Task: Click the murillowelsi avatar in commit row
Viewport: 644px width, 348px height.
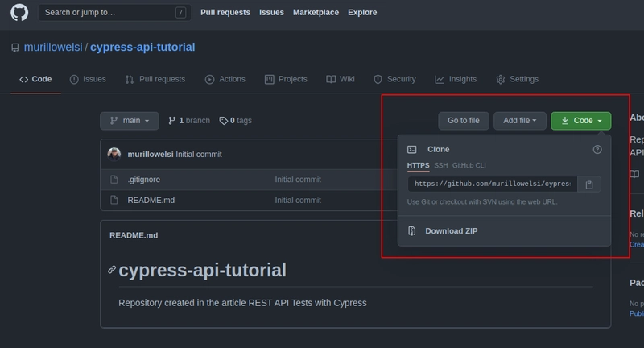Action: pos(114,155)
